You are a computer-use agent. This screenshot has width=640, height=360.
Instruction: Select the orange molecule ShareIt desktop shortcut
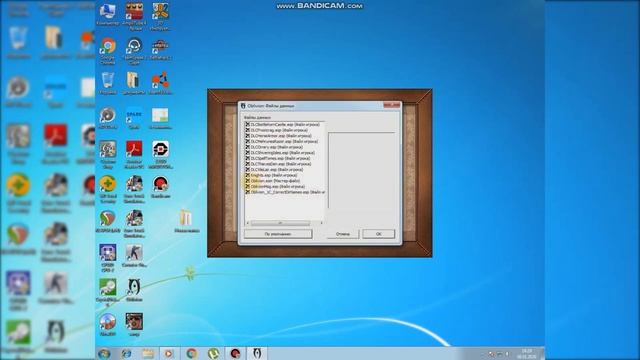[160, 84]
